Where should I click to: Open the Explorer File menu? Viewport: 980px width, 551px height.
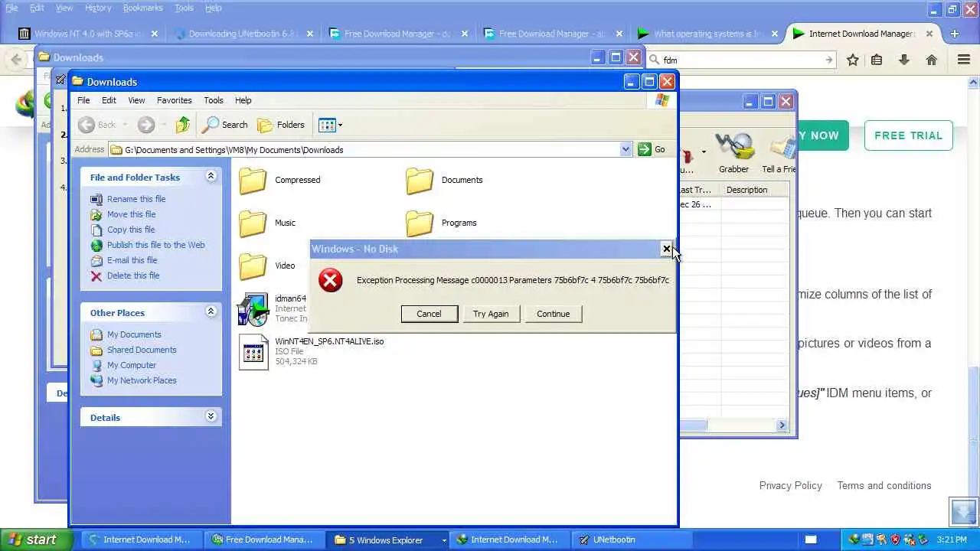pyautogui.click(x=83, y=100)
